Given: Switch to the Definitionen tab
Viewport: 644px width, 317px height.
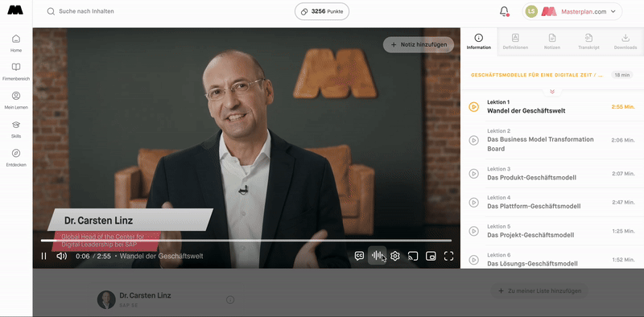Looking at the screenshot, I should coord(515,42).
